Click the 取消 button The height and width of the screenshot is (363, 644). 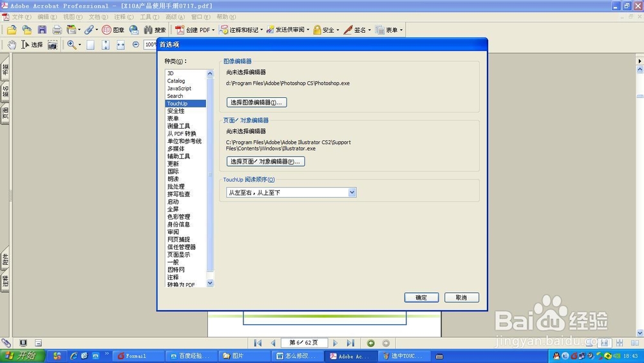tap(462, 297)
